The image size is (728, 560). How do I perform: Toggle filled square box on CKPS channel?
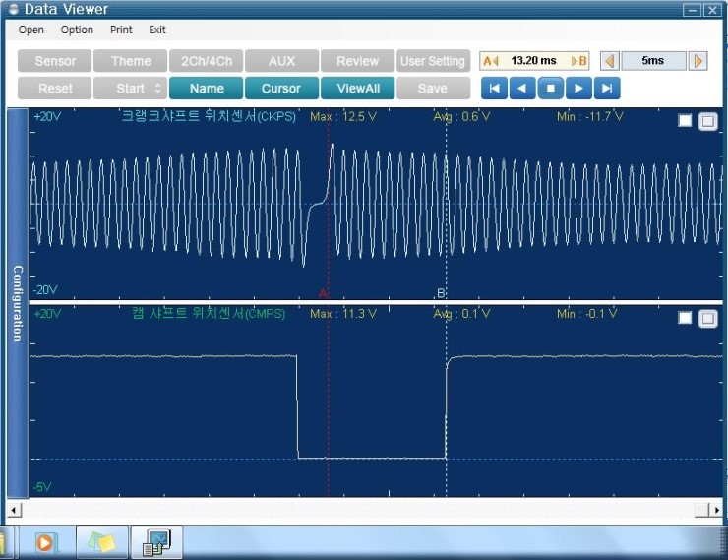(x=685, y=121)
